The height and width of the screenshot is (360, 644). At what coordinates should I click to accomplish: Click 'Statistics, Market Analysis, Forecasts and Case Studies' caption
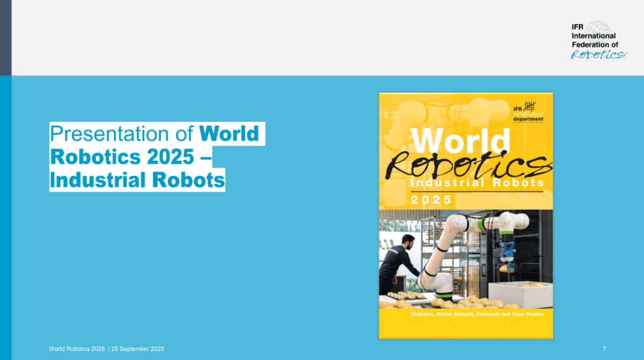(x=477, y=314)
